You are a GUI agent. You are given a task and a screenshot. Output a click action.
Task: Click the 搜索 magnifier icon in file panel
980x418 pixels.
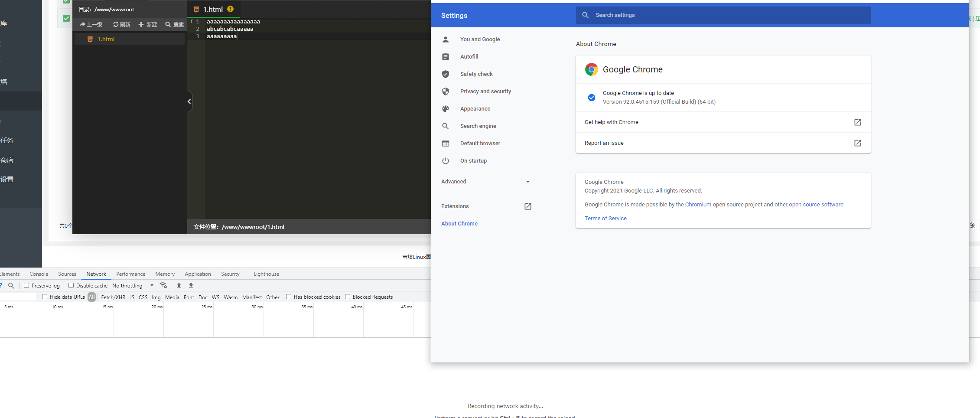click(168, 24)
